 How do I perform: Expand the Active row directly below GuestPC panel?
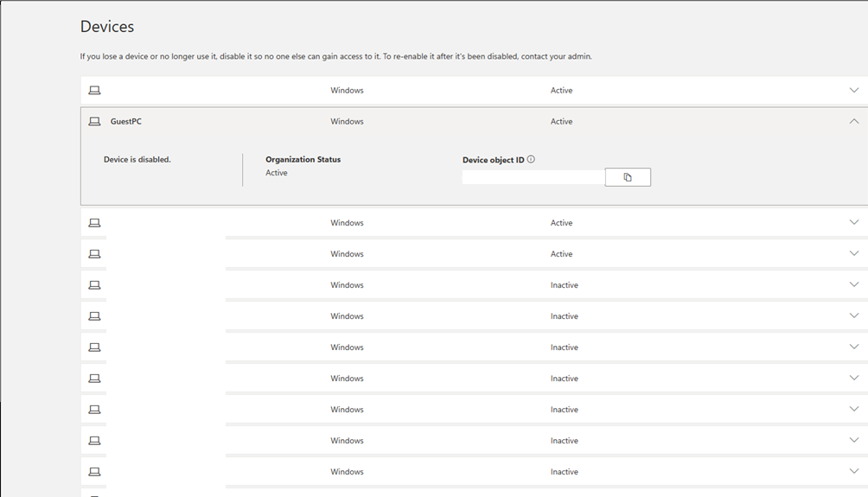point(853,222)
